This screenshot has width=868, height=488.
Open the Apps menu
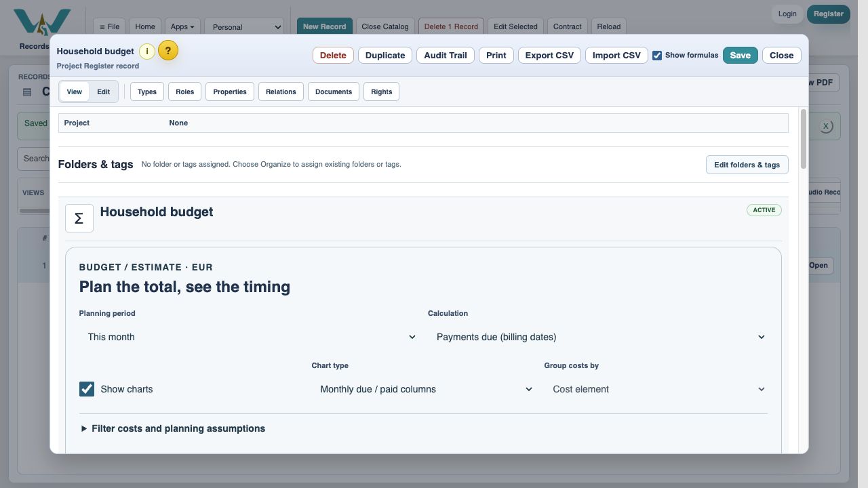[x=182, y=27]
